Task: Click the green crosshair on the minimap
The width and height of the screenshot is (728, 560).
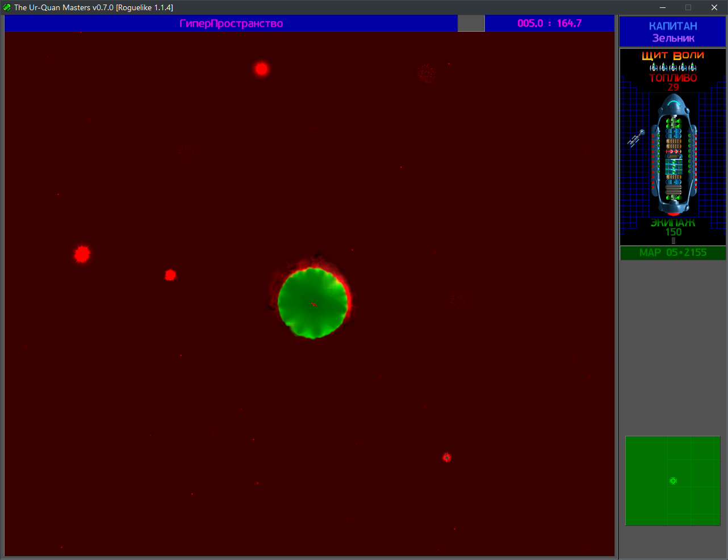Action: point(673,481)
